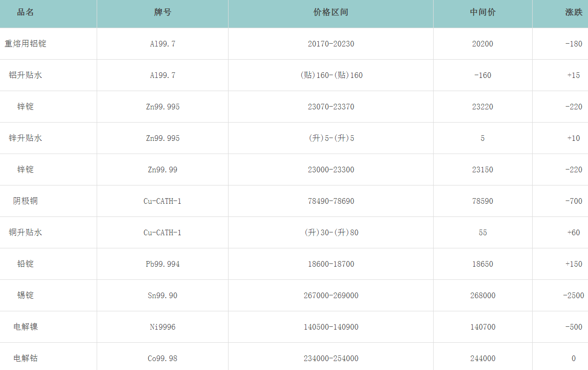Viewport: 588px width, 370px height.
Task: Select the 锡锭 product name
Action: pos(25,295)
